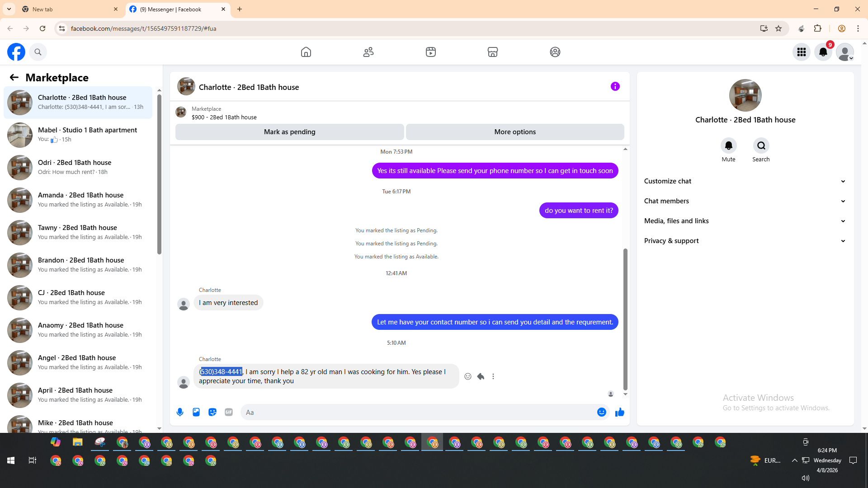Open the conversation information purple icon
This screenshot has height=488, width=868.
click(x=615, y=86)
